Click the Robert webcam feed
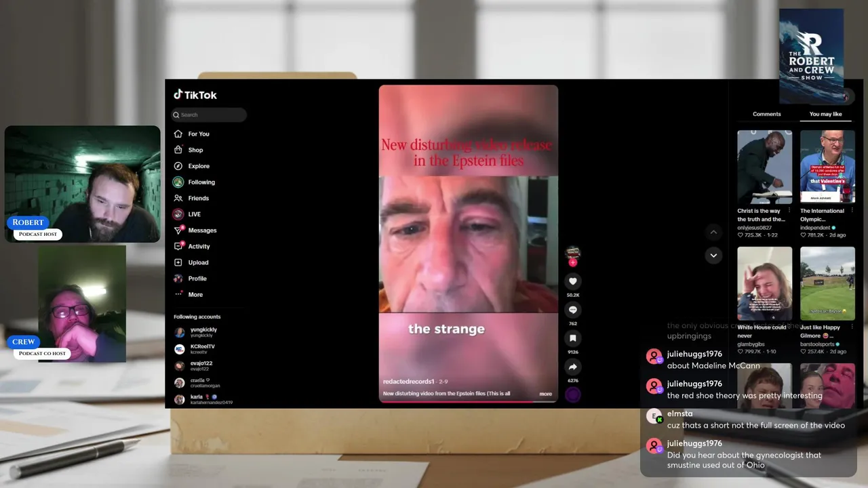Screen dimensions: 868x488 [83, 184]
